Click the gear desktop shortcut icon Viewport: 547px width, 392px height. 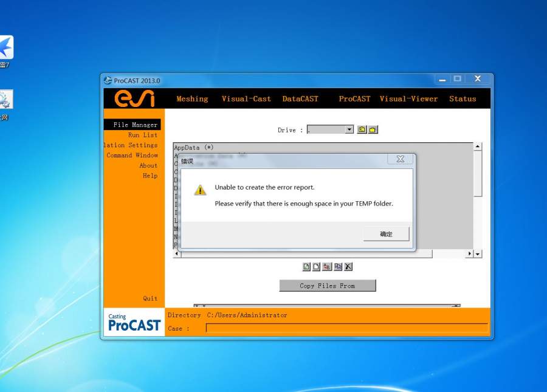coord(6,99)
